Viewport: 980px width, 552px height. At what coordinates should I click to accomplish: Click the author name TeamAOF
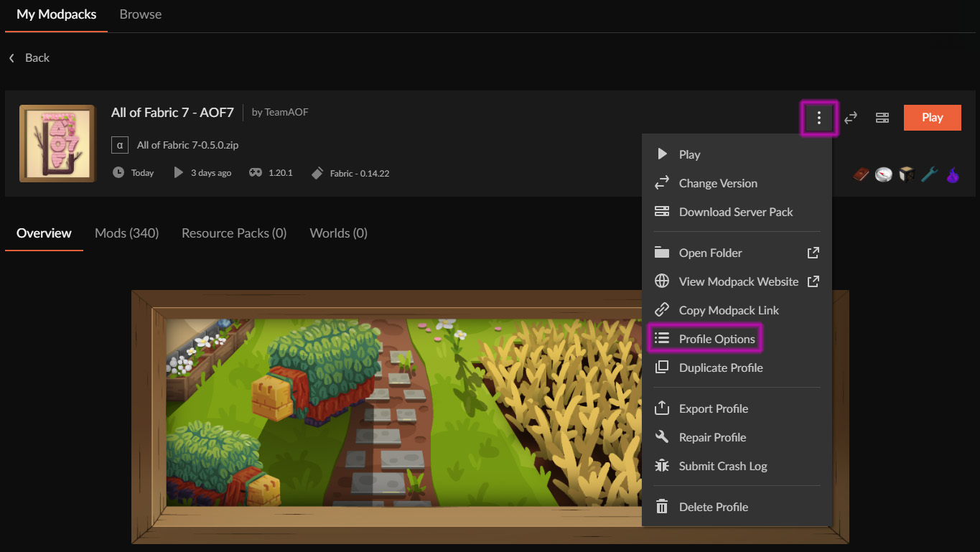pyautogui.click(x=286, y=112)
